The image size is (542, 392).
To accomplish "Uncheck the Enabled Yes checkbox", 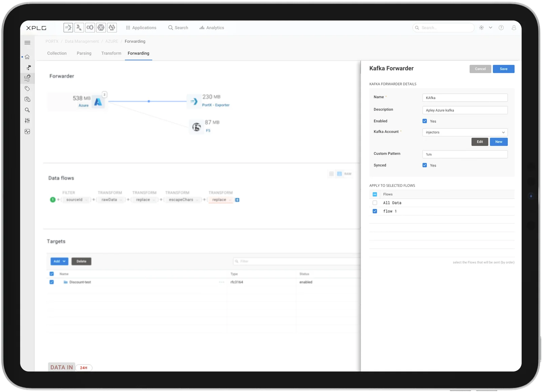I will [424, 121].
